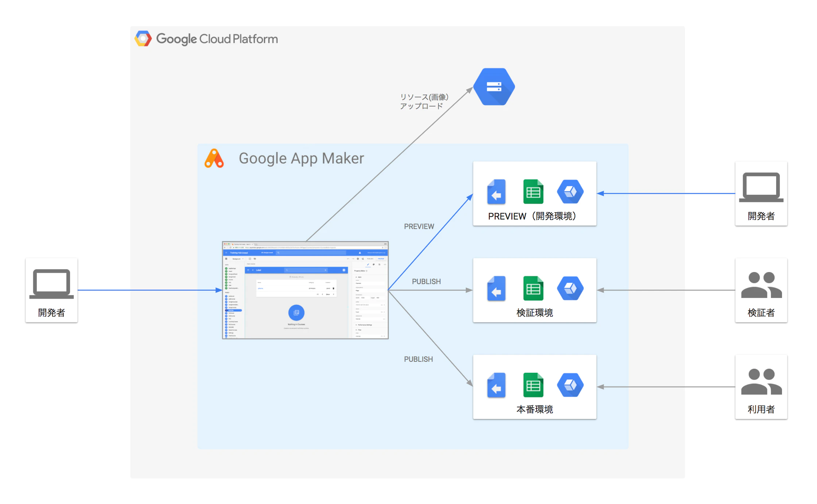Viewport: 817px width, 504px height.
Task: Click the "検証者" caption
Action: coord(761,313)
